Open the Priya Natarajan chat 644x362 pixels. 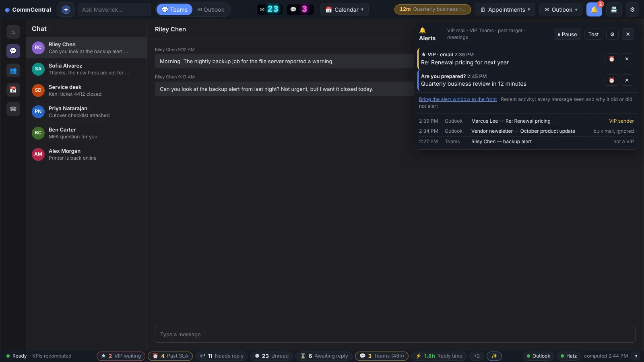[86, 111]
